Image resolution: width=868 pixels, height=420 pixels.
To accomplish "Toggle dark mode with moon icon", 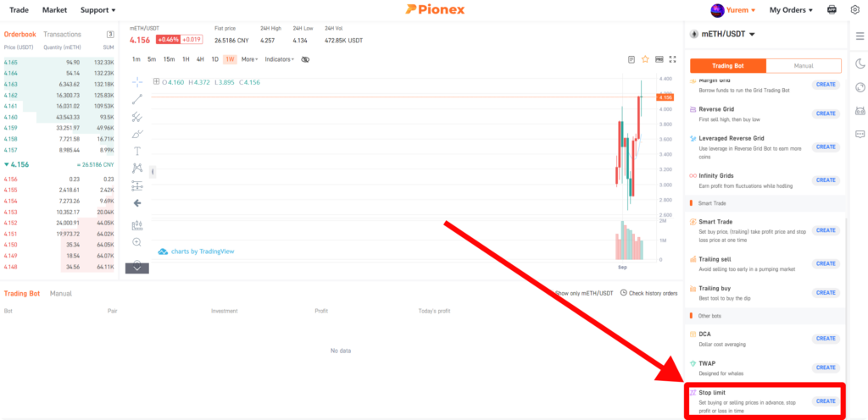I will (x=860, y=64).
